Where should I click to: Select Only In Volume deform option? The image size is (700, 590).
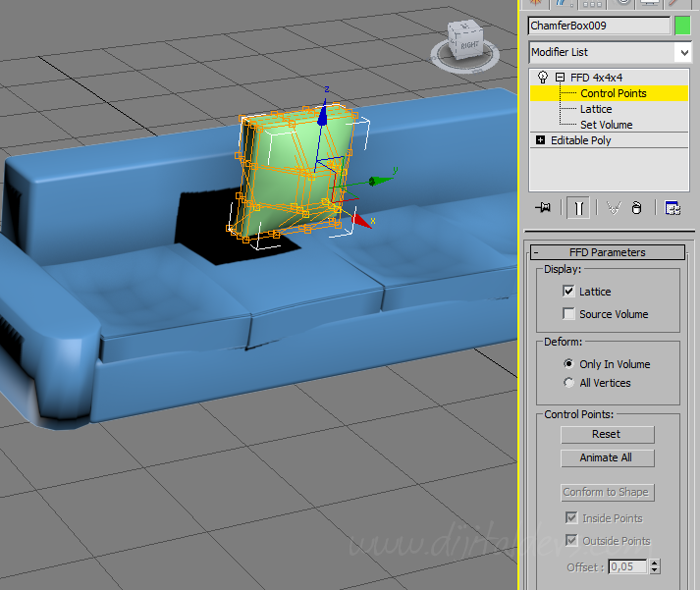click(568, 364)
